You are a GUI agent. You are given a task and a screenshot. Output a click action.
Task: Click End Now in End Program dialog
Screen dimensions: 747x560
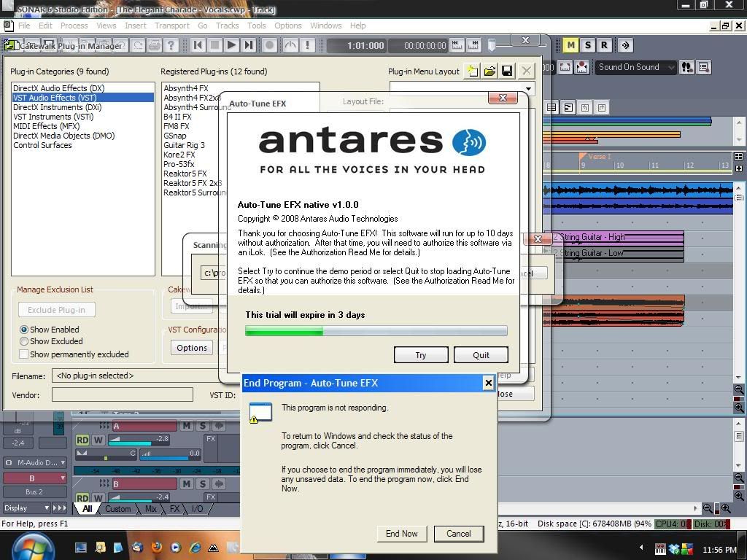[402, 534]
